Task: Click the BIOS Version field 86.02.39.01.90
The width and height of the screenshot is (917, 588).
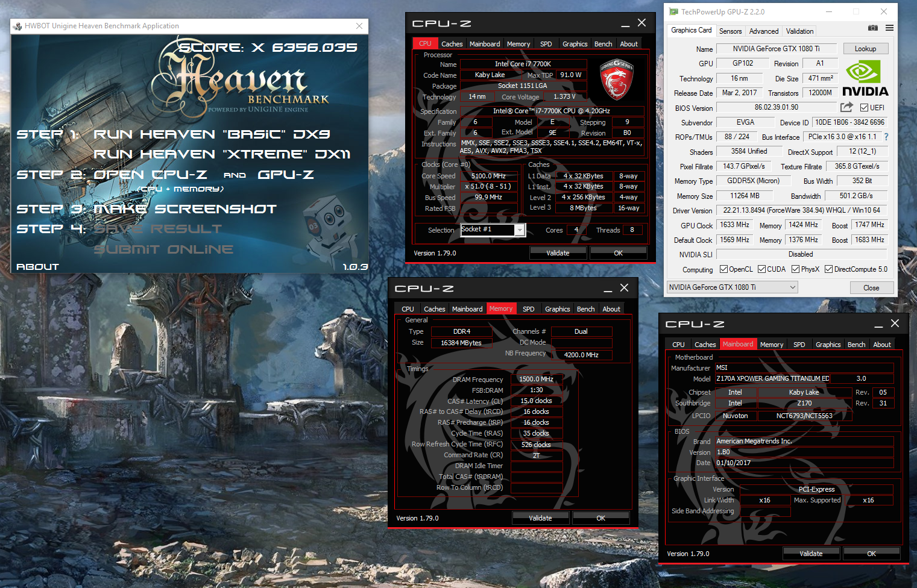Action: (x=776, y=107)
